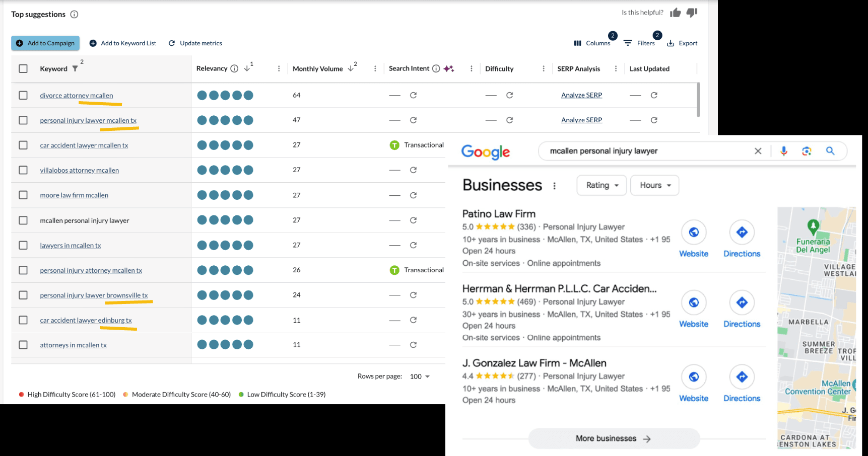Refresh search intent for divorce attorney mcallen
Screen dimensions: 868x456
(413, 95)
